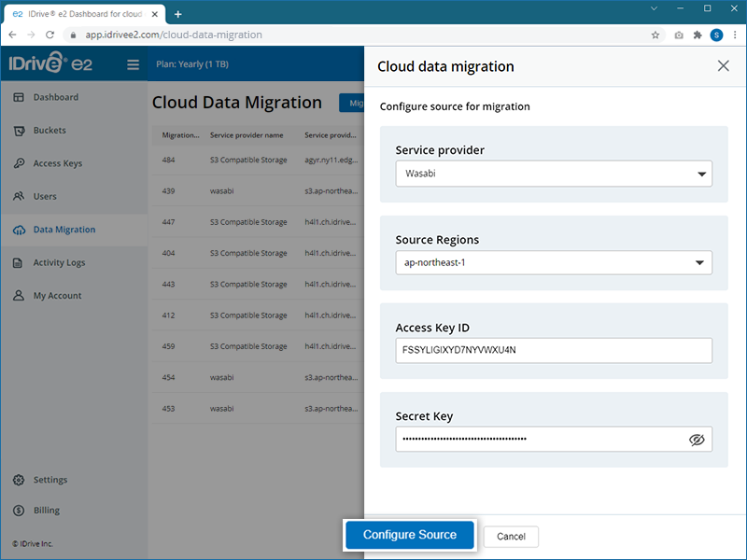Click the Access Key ID field
747x560 pixels.
[x=553, y=350]
